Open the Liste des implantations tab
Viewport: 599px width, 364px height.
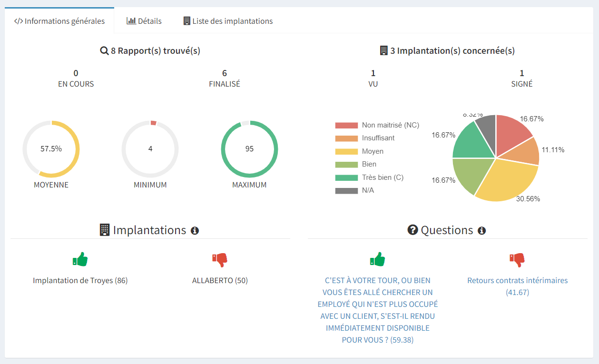tap(228, 21)
